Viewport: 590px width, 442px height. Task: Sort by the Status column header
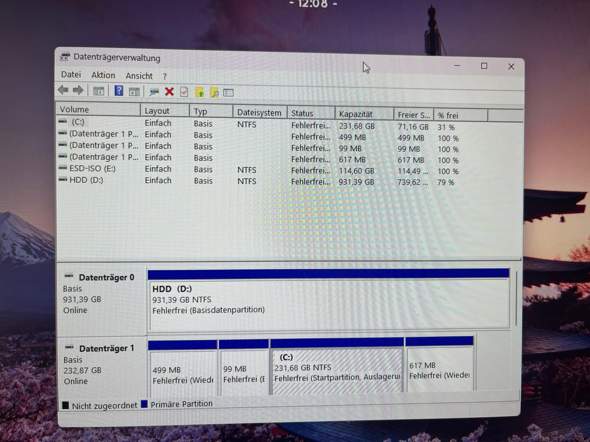coord(311,113)
